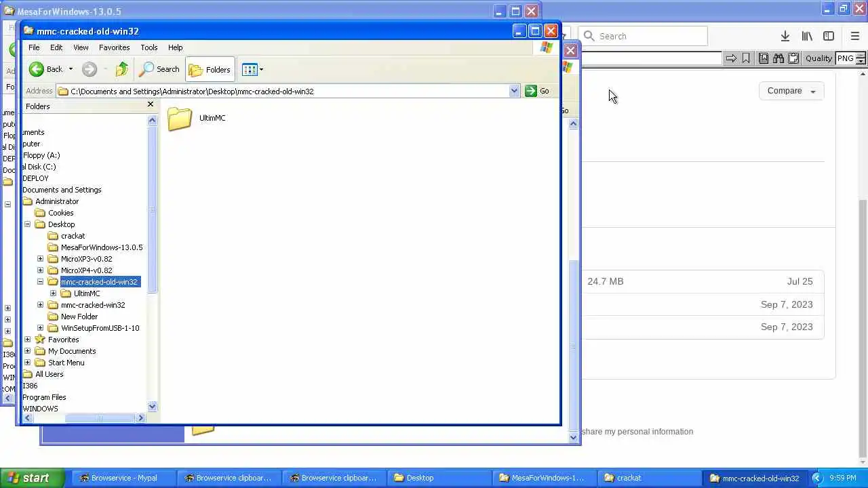Expand the MicroXP4-v0.82 tree node
This screenshot has width=868, height=488.
pos(40,270)
